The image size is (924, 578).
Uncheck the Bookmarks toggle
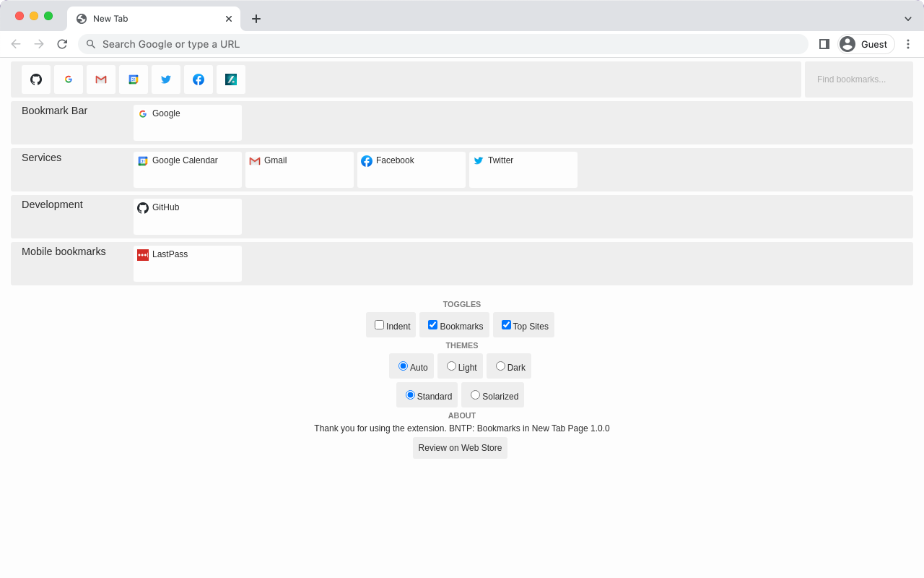(432, 324)
